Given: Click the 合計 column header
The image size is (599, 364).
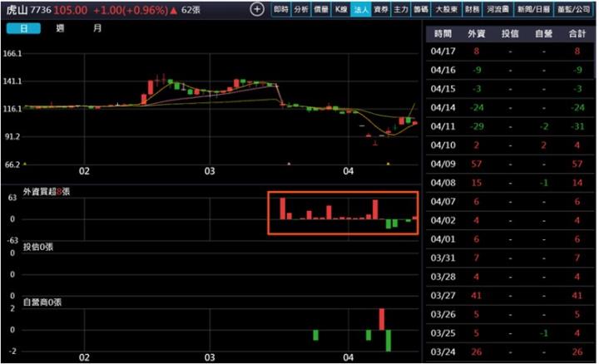Looking at the screenshot, I should [577, 33].
